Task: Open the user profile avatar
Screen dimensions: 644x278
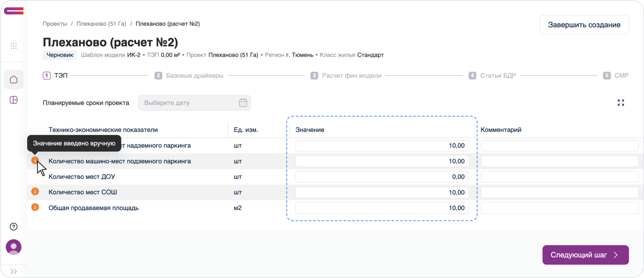Action: click(x=13, y=247)
